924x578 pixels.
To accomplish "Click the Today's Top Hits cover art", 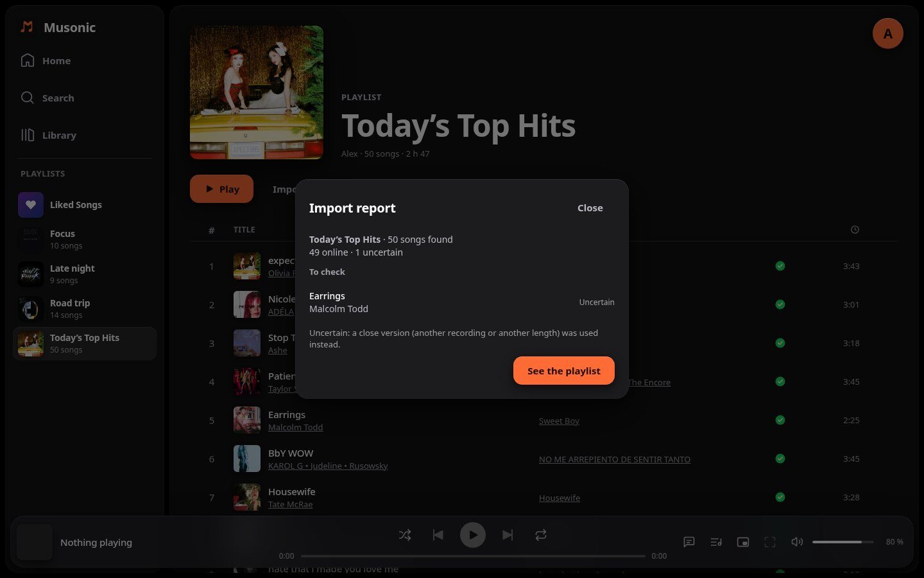I will 257,92.
